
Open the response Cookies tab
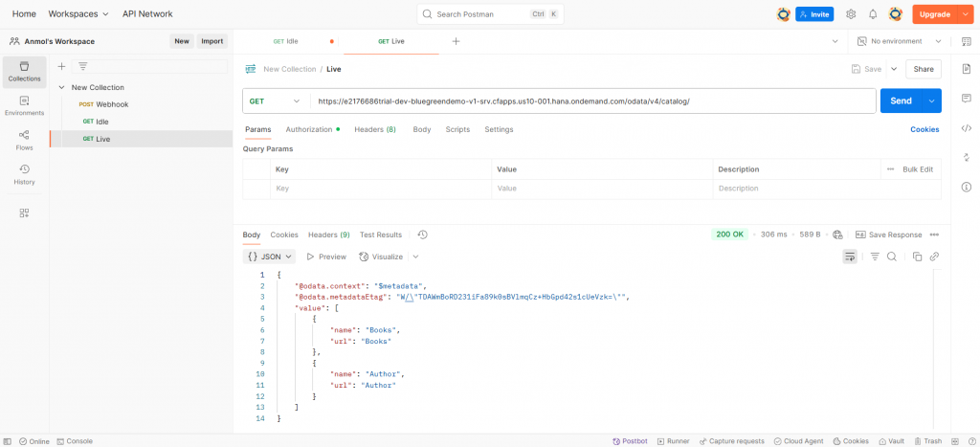(284, 235)
